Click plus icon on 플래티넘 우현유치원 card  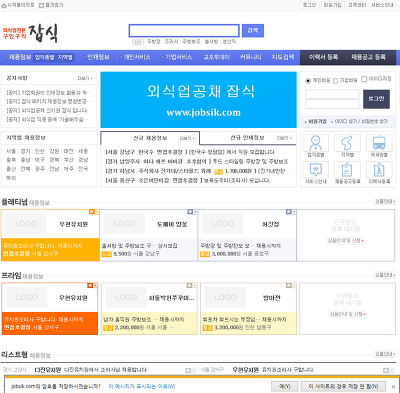click(x=97, y=212)
